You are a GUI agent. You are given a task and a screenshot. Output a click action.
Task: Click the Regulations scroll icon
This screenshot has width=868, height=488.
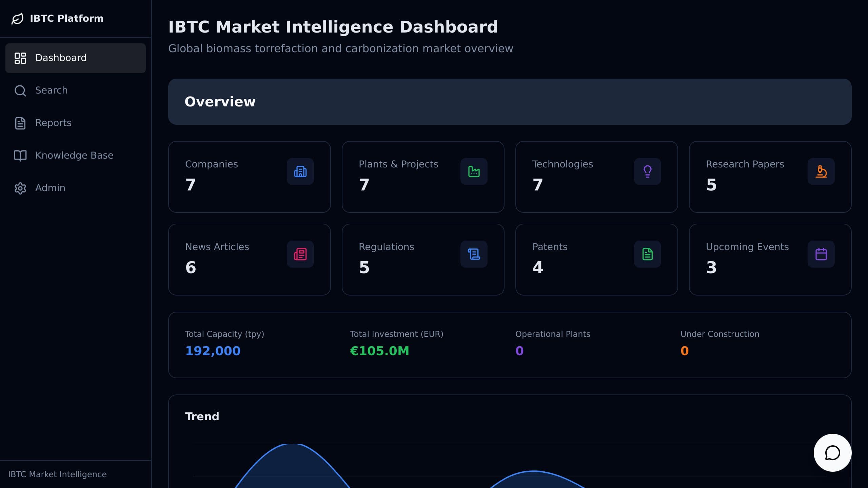click(x=474, y=254)
